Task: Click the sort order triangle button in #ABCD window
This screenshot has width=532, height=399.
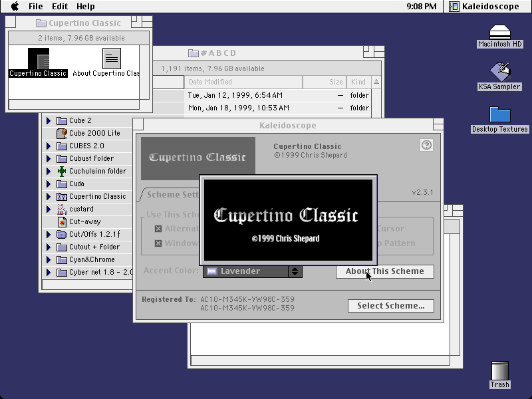Action: [x=376, y=82]
